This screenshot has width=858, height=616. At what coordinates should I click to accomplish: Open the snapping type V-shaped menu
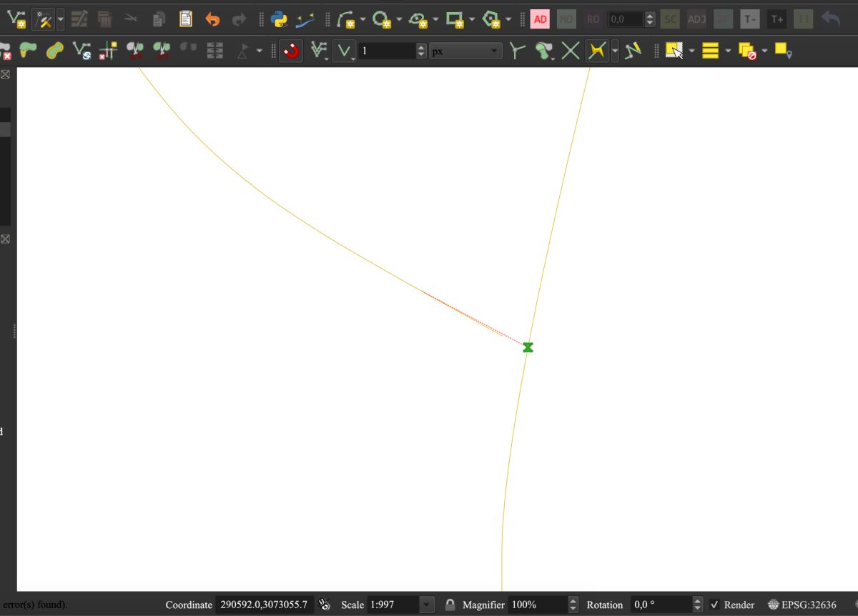pyautogui.click(x=345, y=51)
